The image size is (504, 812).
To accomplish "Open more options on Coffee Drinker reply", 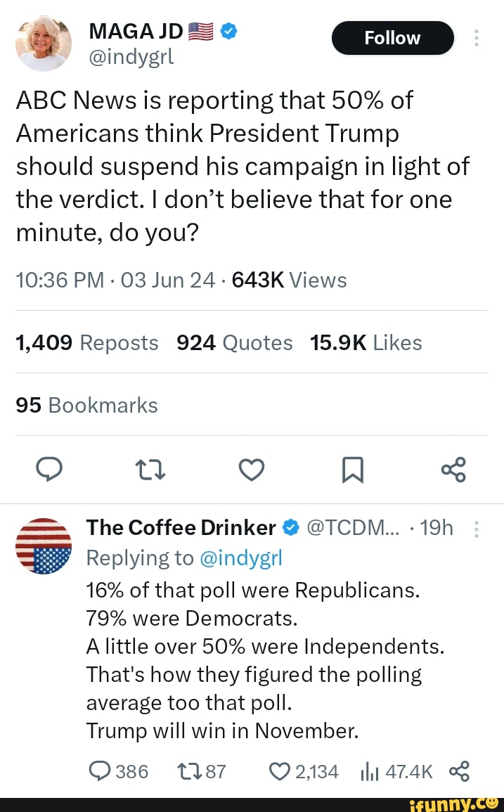I will (x=478, y=528).
